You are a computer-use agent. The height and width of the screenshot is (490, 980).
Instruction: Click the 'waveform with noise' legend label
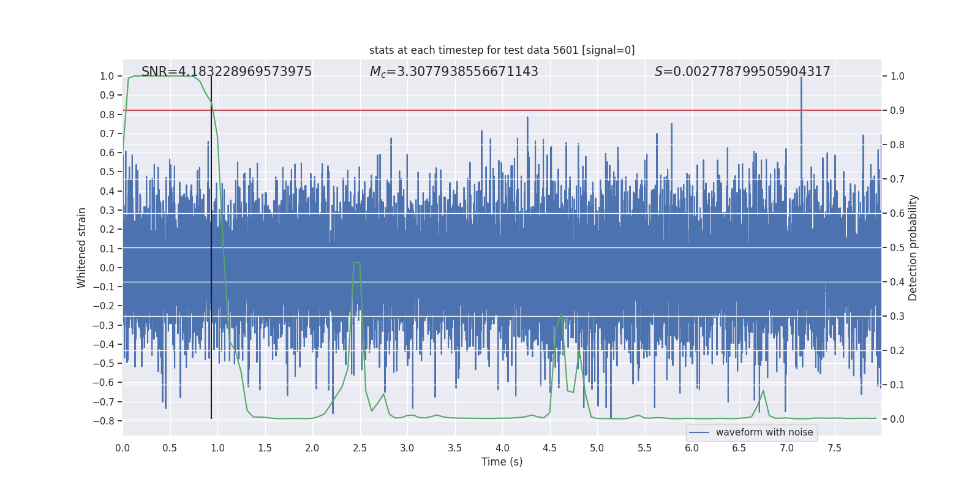coord(764,432)
